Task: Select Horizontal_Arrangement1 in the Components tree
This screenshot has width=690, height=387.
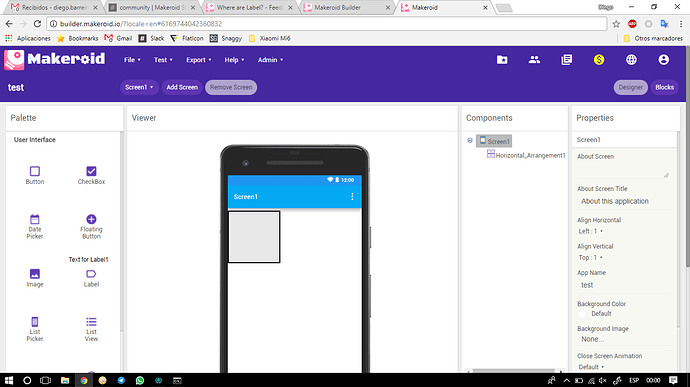Action: [526, 155]
